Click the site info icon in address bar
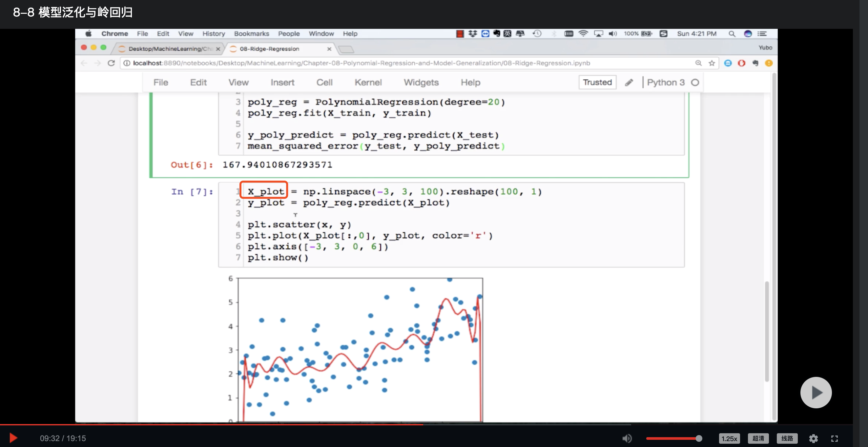 [x=126, y=63]
